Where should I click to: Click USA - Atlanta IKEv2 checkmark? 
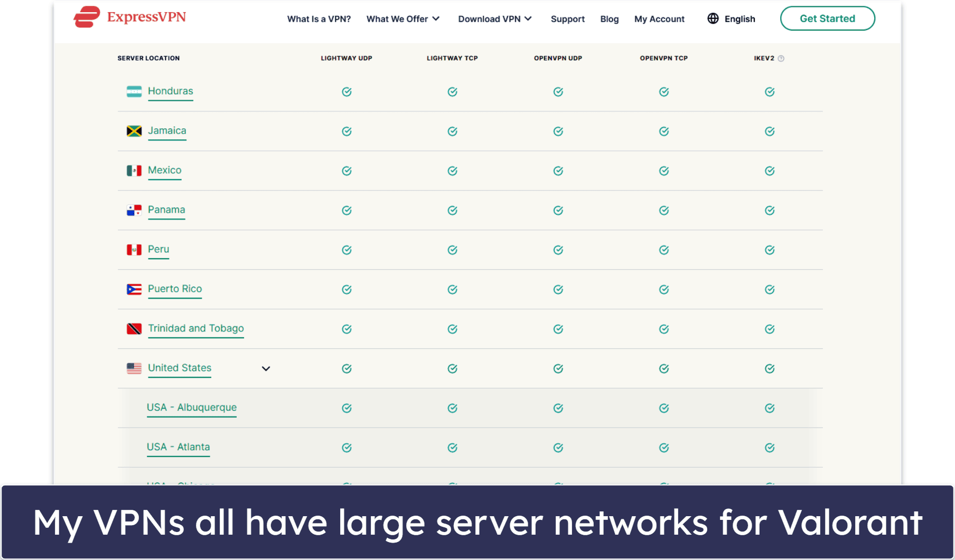(x=770, y=448)
